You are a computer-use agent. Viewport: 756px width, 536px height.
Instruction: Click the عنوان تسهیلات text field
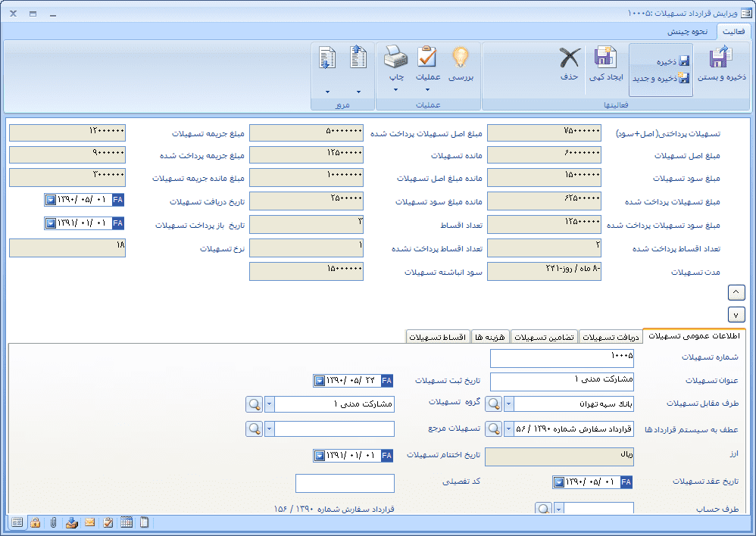[x=561, y=381]
